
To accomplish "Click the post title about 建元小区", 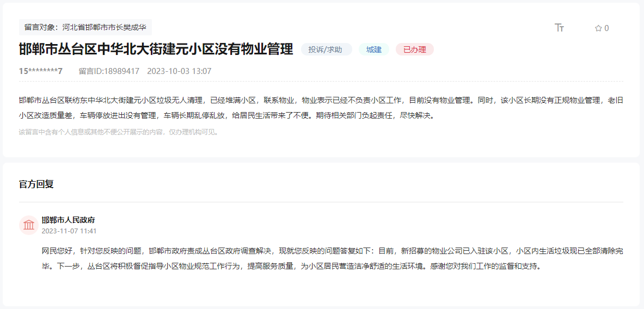I will (x=156, y=50).
